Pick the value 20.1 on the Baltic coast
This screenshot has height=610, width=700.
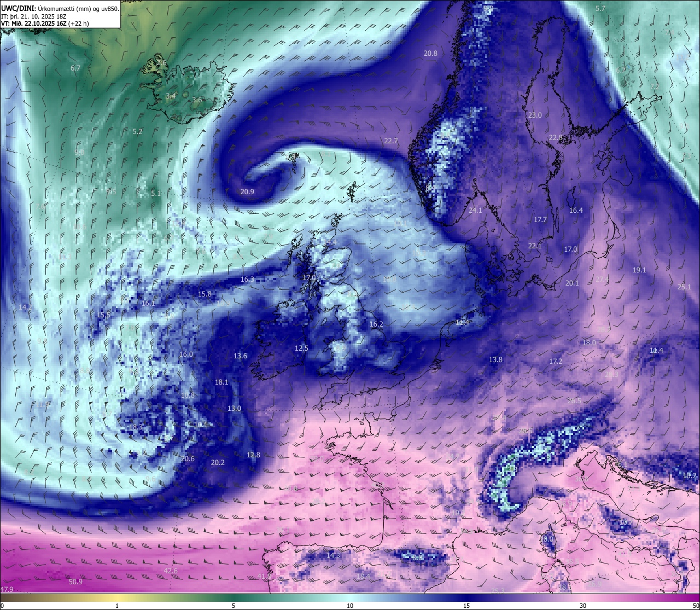click(572, 283)
